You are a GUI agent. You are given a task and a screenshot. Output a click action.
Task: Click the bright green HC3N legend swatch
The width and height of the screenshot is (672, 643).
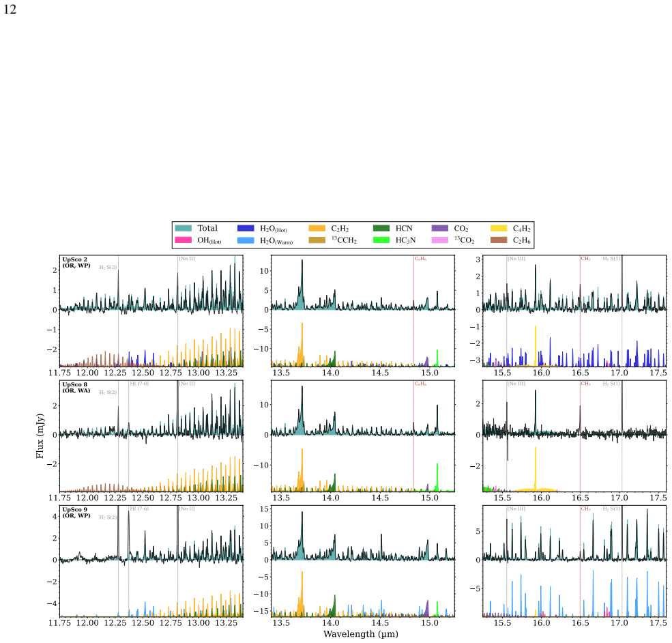click(381, 240)
